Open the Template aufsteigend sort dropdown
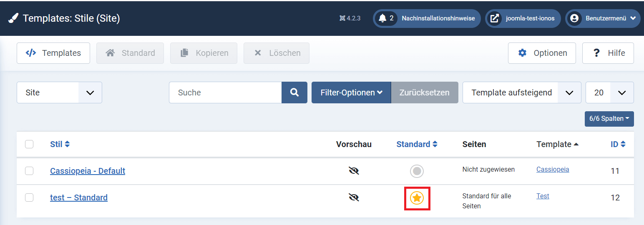 (522, 92)
